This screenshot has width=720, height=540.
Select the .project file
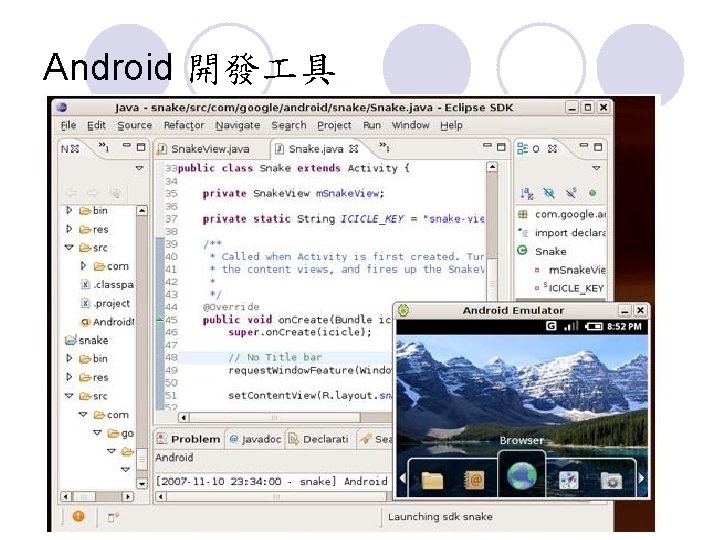coord(105,304)
